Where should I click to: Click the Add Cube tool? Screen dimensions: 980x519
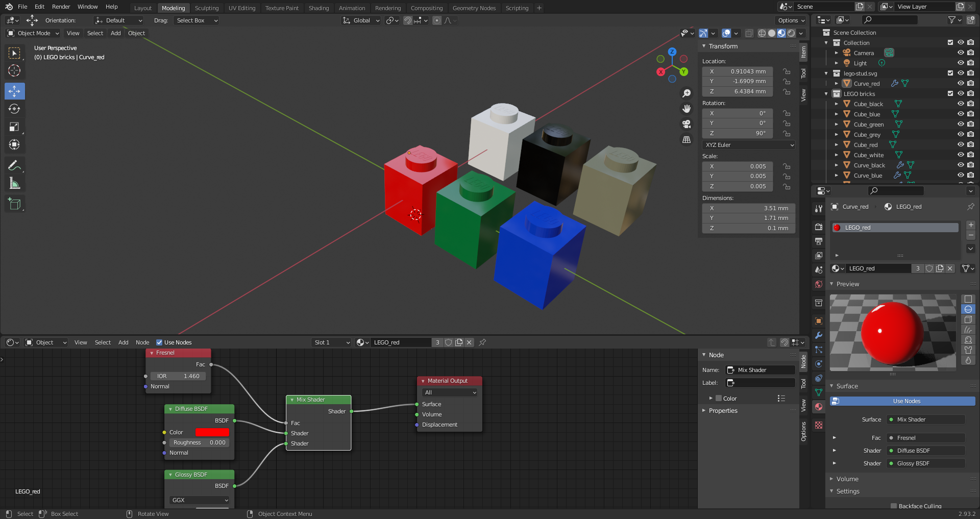(14, 204)
